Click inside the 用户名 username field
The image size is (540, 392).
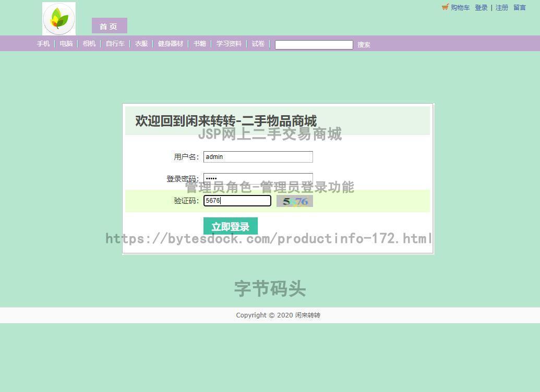[x=258, y=156]
